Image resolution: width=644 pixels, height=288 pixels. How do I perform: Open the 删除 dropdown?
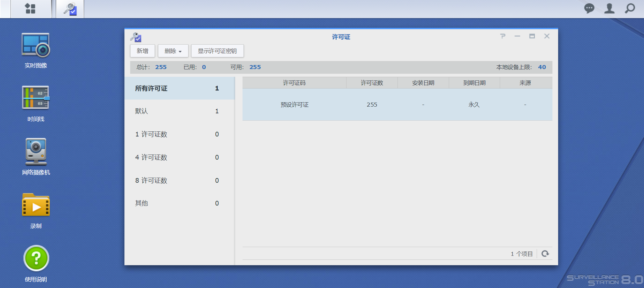173,51
